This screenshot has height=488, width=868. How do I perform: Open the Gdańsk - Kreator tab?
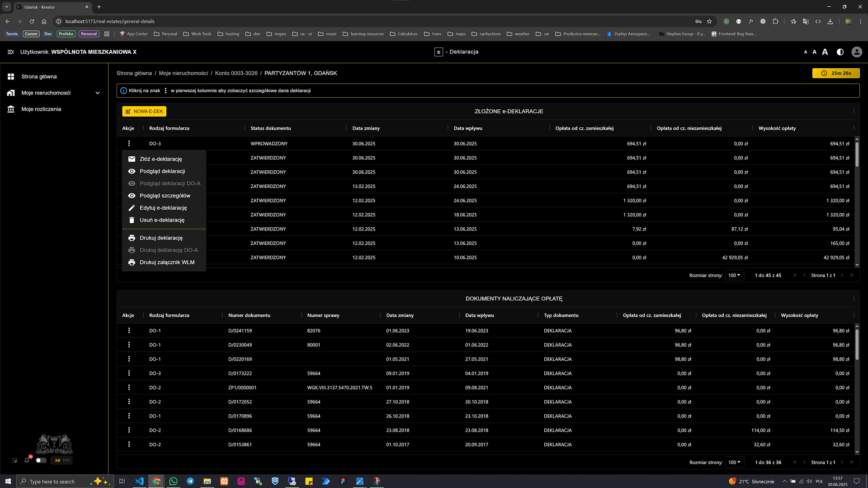coord(52,7)
